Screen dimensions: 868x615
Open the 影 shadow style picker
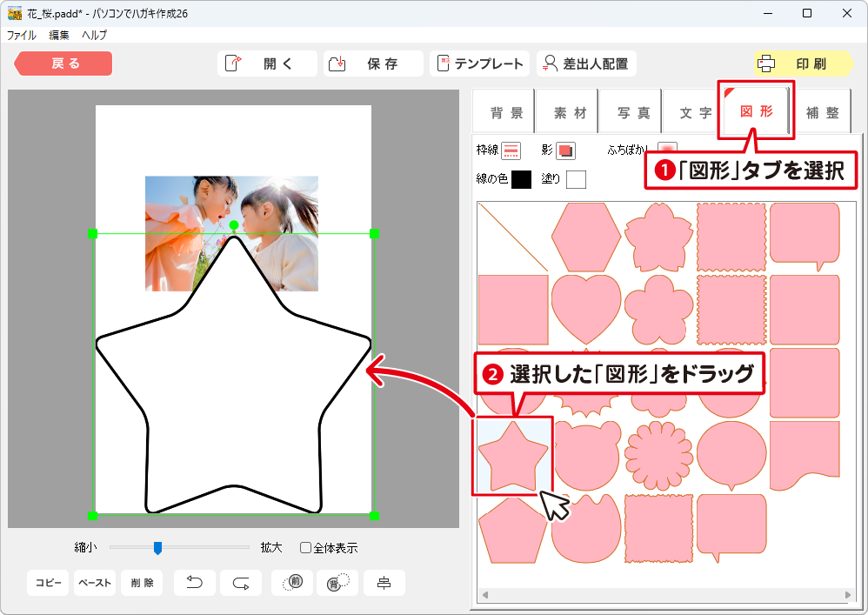(x=565, y=150)
